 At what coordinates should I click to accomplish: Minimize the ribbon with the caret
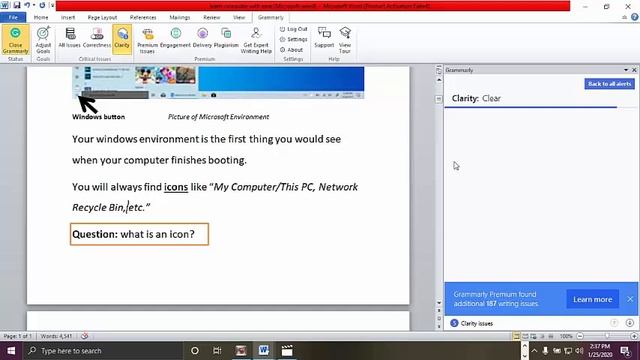(624, 17)
